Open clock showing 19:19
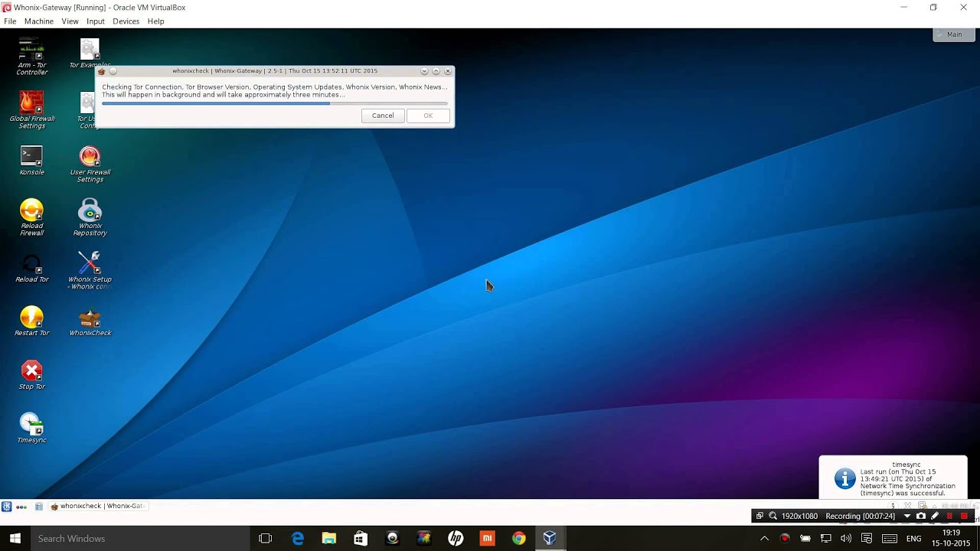980x551 pixels. pos(951,538)
